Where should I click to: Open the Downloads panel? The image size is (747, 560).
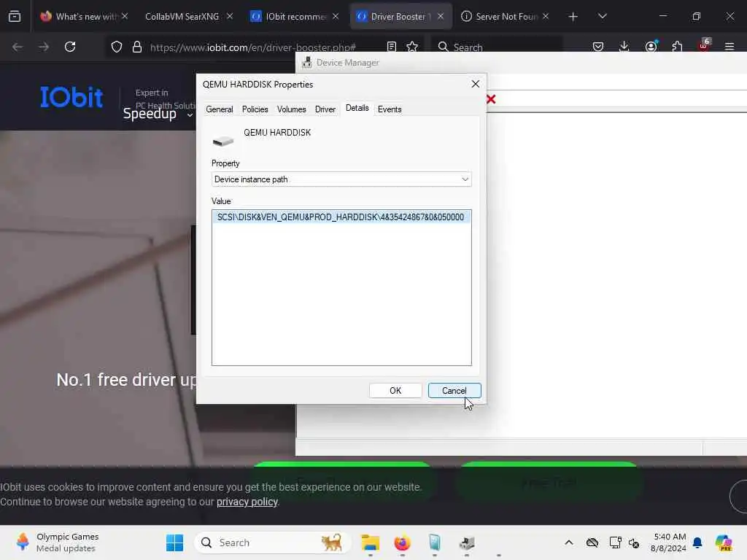click(624, 47)
